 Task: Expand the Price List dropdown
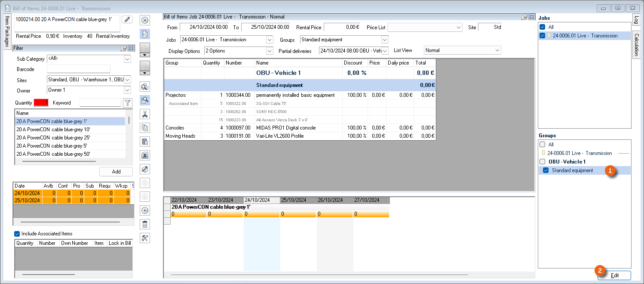[x=459, y=28]
